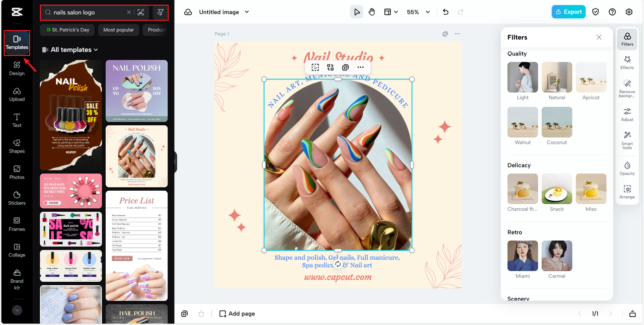
Task: Open the Remove background tool
Action: click(x=627, y=89)
